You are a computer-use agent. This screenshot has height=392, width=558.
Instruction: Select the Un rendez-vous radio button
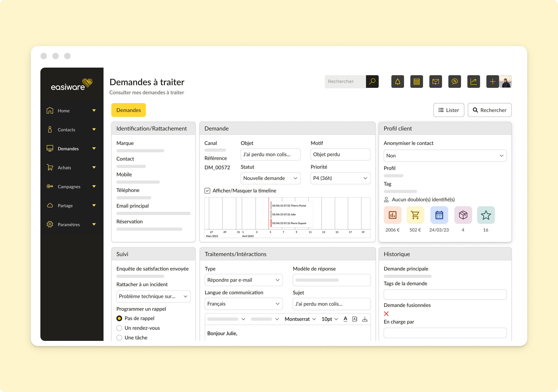click(119, 328)
